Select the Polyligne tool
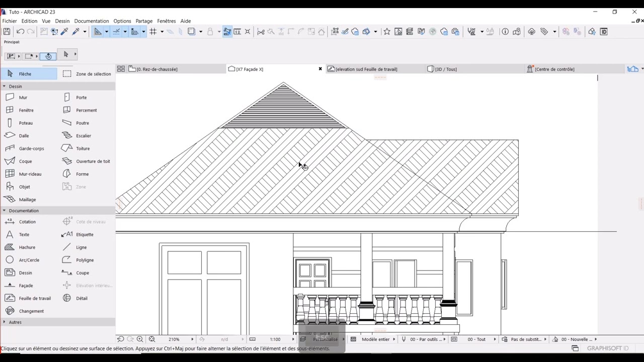The image size is (644, 362). [87, 260]
